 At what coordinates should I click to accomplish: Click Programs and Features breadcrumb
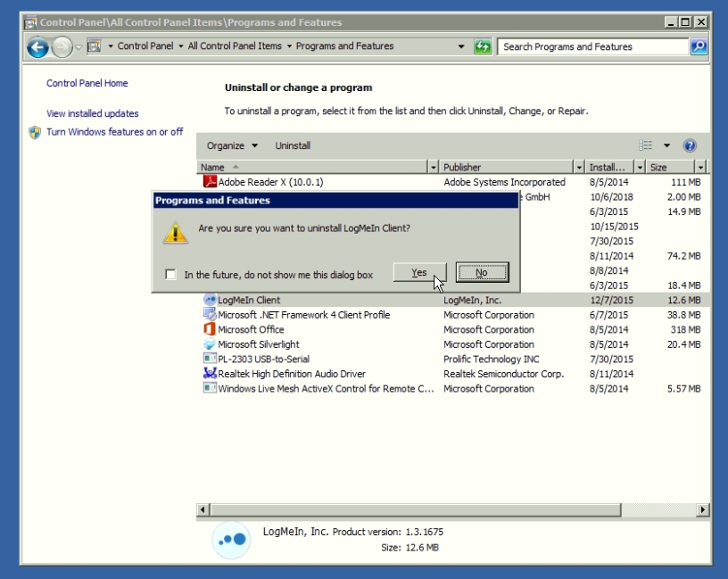pos(344,46)
